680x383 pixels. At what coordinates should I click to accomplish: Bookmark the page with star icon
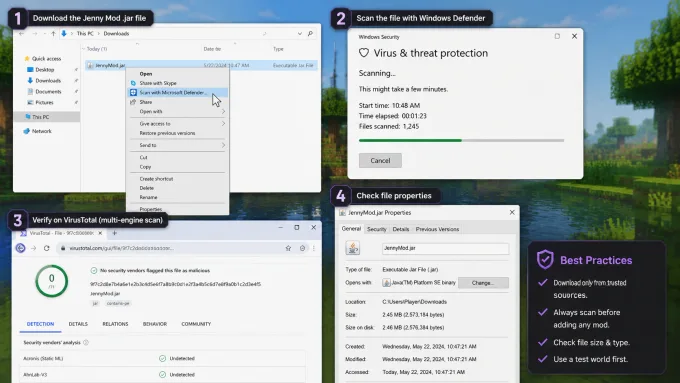[x=288, y=248]
